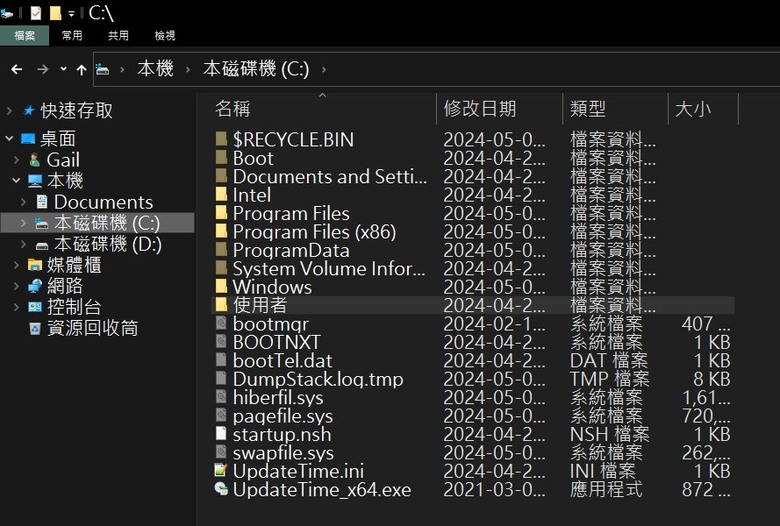Select the ProgramData folder name
The width and height of the screenshot is (780, 526).
tap(291, 250)
